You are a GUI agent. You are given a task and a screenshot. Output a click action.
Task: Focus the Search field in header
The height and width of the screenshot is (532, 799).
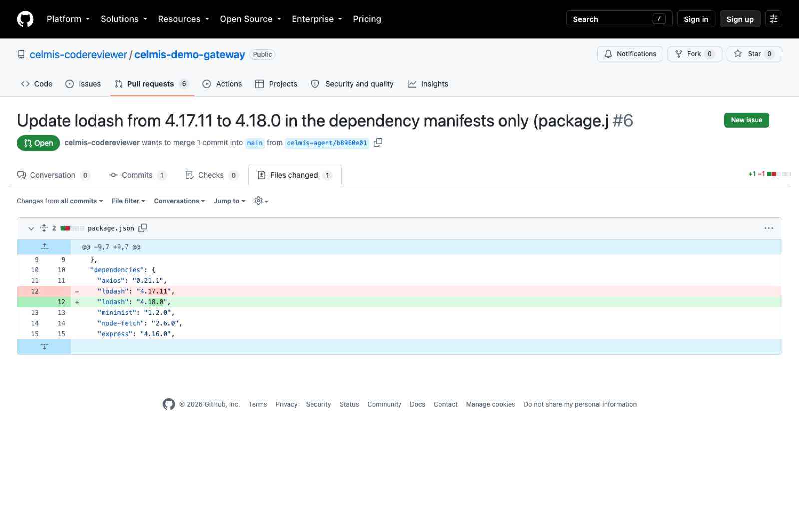(x=619, y=19)
